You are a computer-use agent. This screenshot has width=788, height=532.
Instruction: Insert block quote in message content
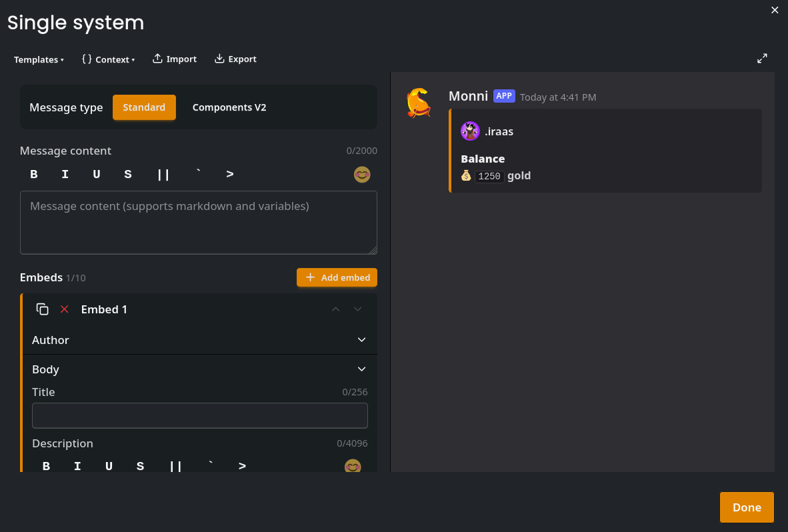point(230,175)
